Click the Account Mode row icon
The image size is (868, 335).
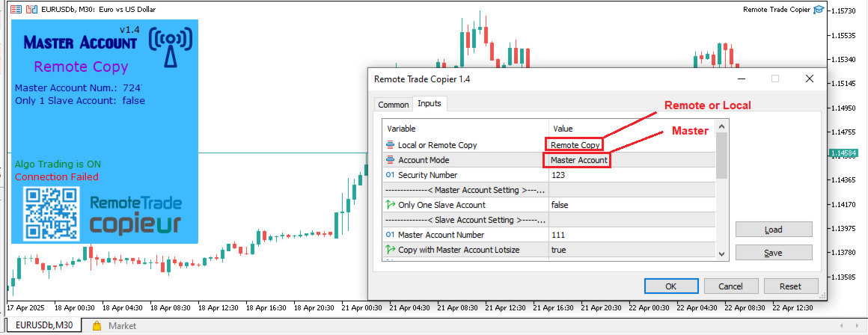pos(391,160)
